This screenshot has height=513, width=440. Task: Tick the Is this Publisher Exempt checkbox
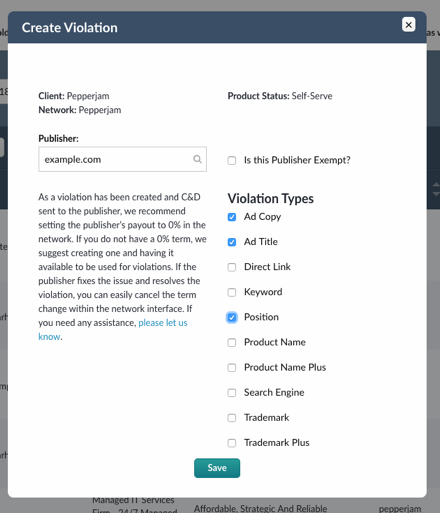point(232,160)
